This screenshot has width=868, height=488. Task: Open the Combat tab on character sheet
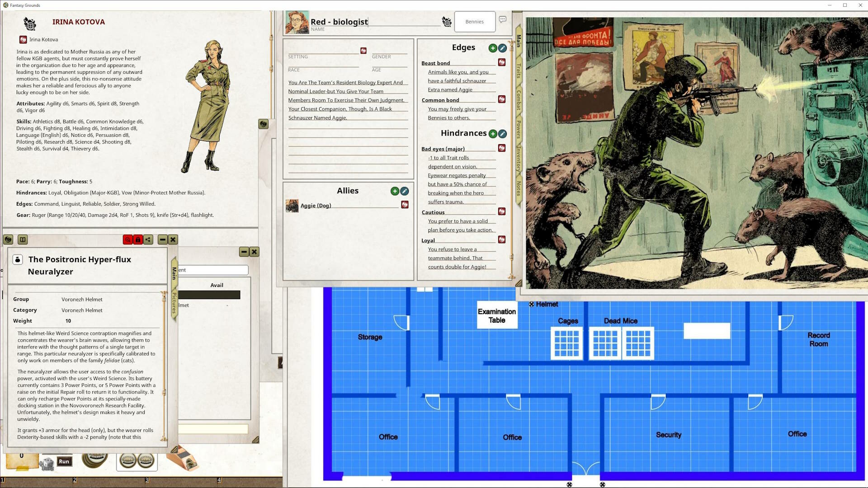click(519, 100)
